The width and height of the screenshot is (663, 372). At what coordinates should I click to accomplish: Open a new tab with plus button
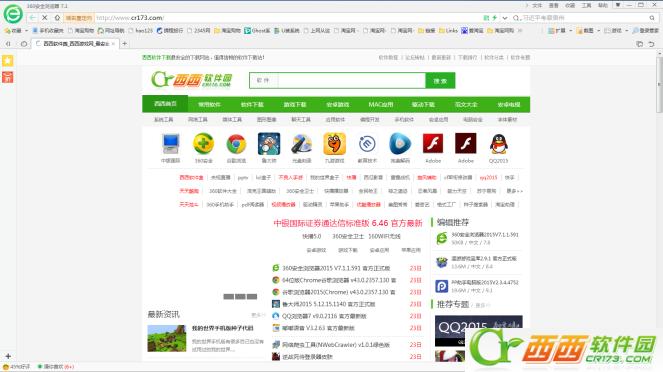(x=125, y=44)
